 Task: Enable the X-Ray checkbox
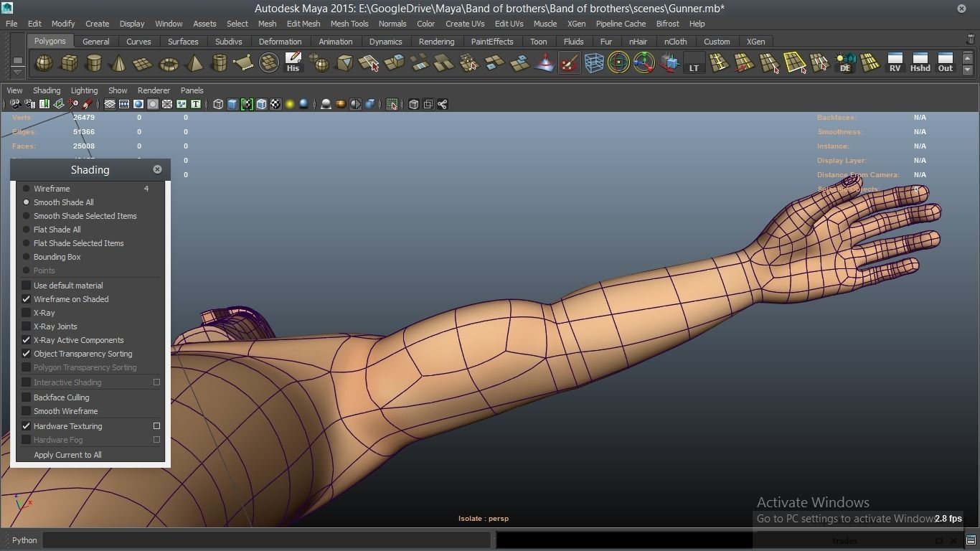27,313
